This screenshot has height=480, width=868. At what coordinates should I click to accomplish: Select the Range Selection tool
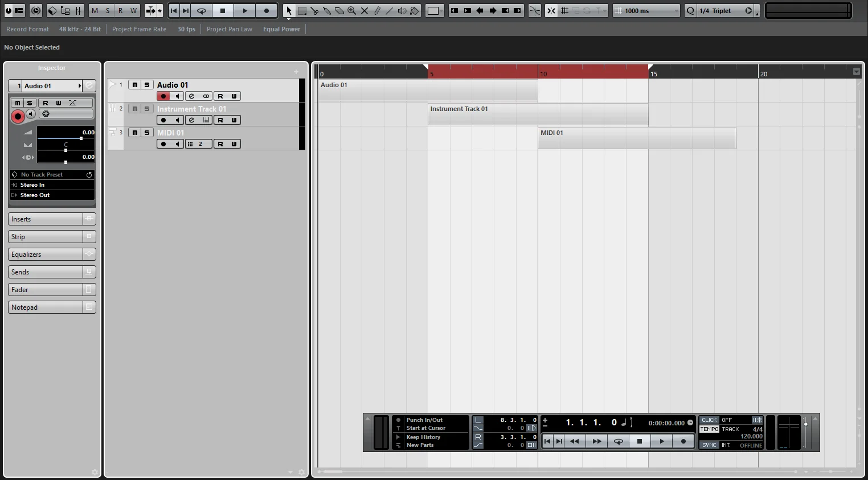coord(302,11)
